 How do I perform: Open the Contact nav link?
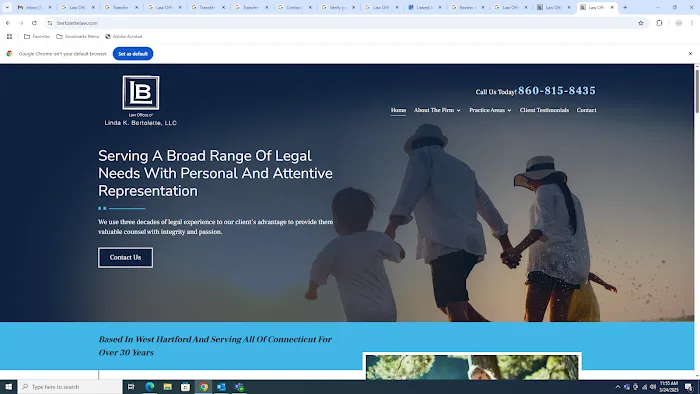[586, 110]
